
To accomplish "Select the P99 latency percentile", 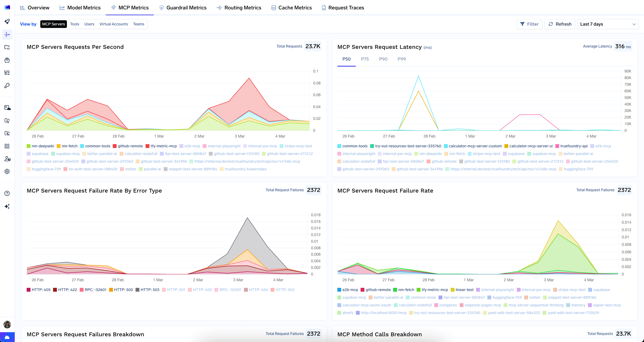I will click(x=402, y=59).
